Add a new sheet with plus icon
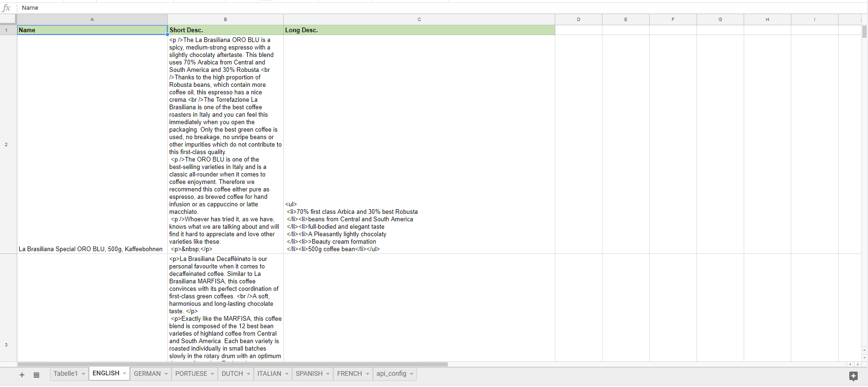 click(x=22, y=375)
